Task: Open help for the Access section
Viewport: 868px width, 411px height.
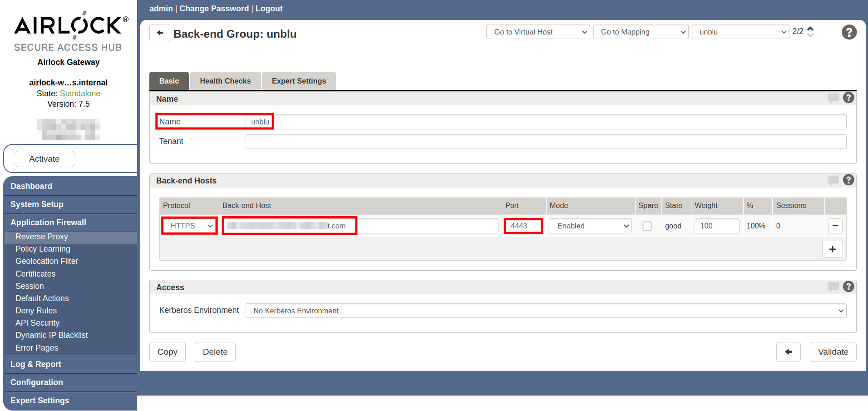Action: tap(848, 287)
